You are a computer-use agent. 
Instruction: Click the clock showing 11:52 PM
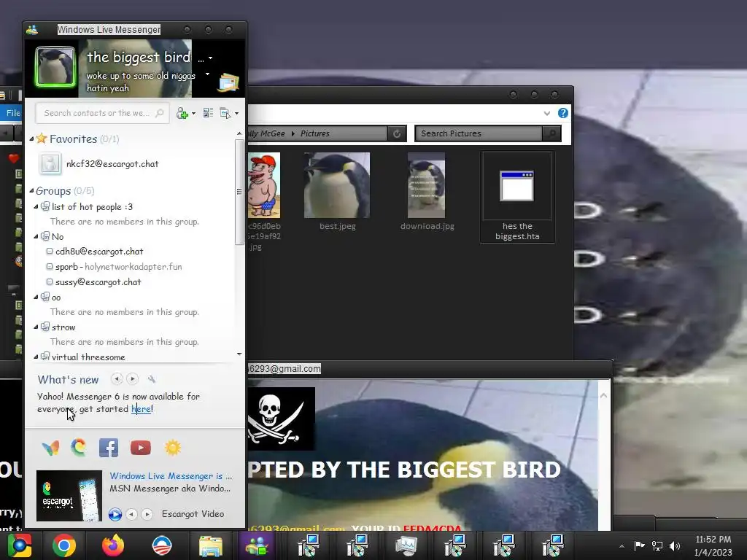[713, 540]
